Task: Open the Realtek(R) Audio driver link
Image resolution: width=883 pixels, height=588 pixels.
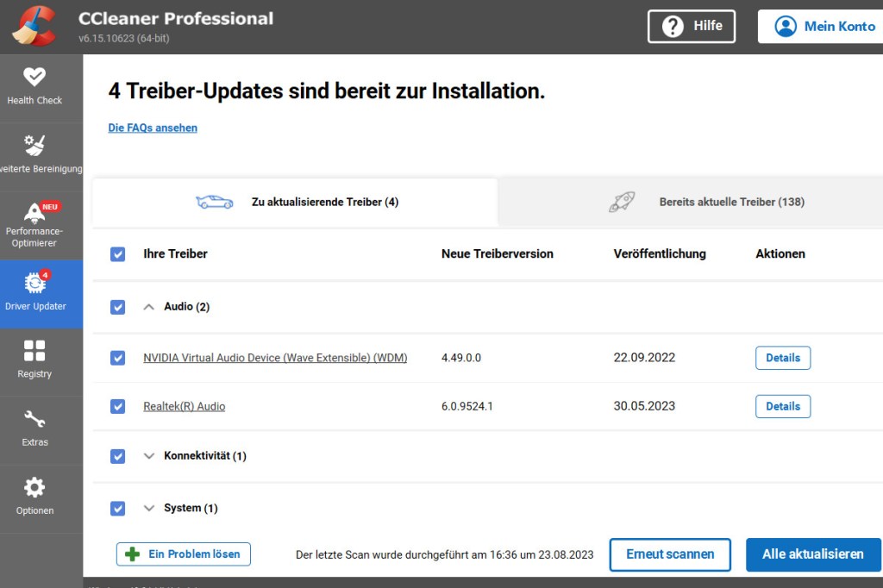Action: (185, 406)
